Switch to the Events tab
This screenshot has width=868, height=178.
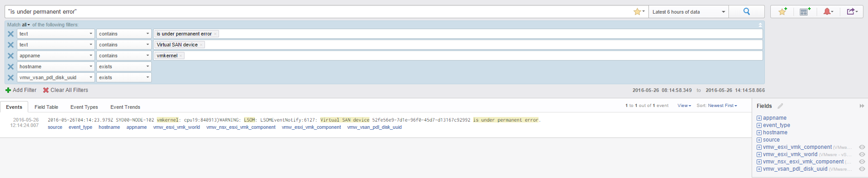(14, 107)
